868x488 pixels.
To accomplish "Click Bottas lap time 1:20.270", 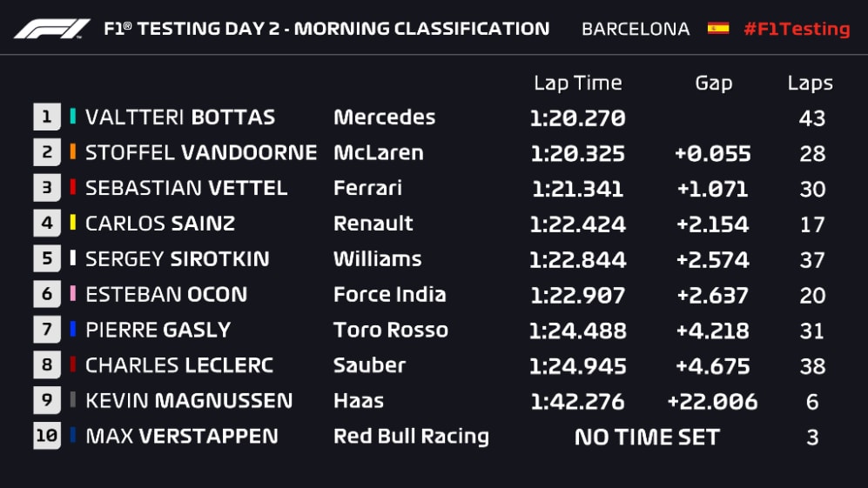I will coord(577,117).
